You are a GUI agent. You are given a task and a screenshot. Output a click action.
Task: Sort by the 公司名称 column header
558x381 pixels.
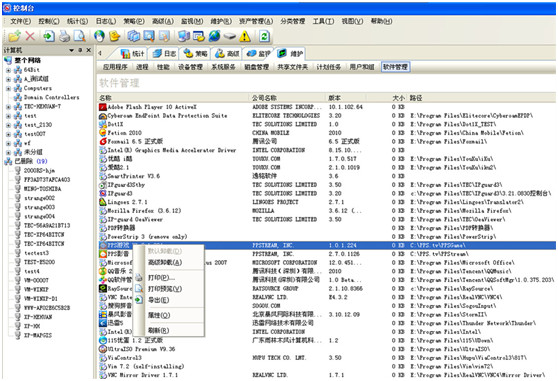(288, 98)
